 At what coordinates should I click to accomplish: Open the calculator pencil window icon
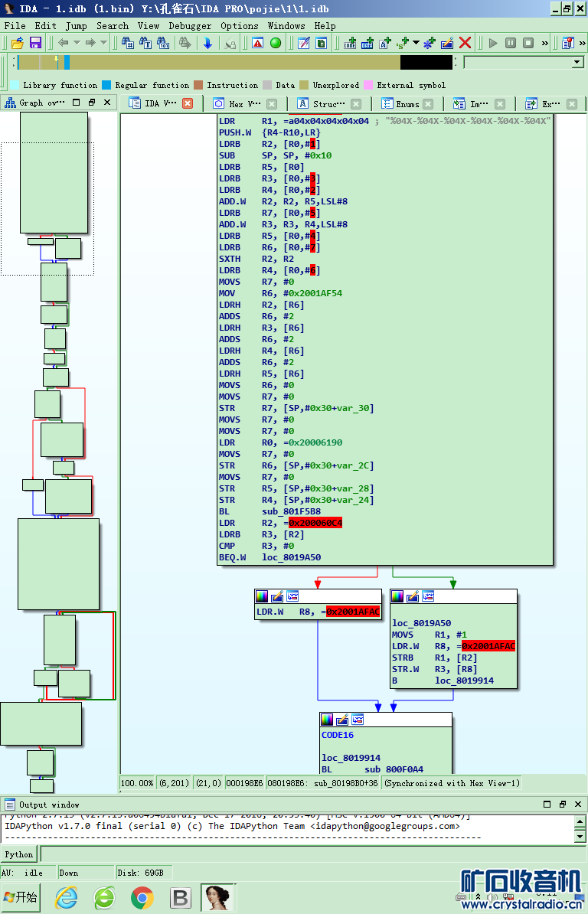tap(304, 43)
